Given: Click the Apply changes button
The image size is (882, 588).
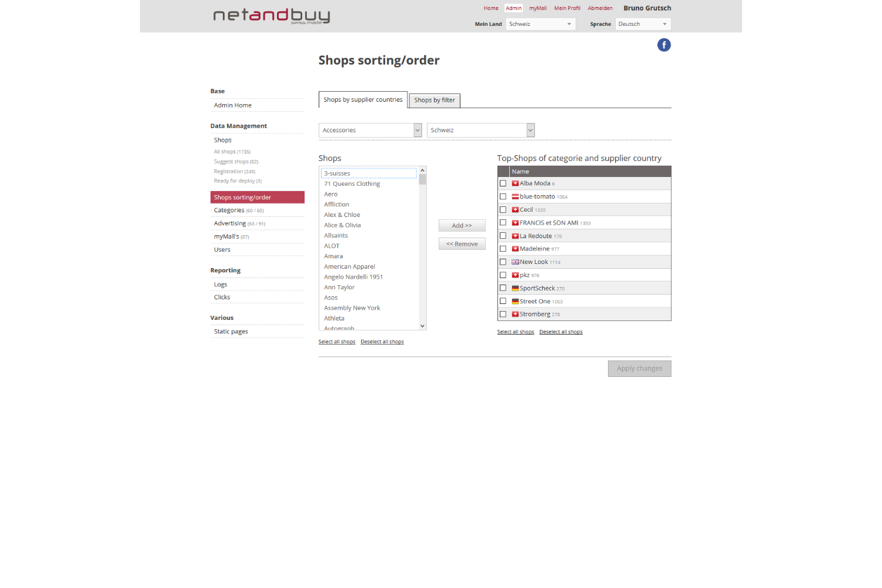Looking at the screenshot, I should coord(639,369).
